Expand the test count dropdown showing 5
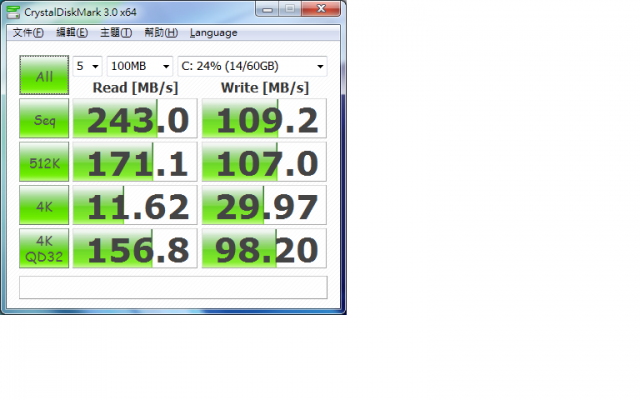Viewport: 640px width, 400px height. [x=87, y=66]
